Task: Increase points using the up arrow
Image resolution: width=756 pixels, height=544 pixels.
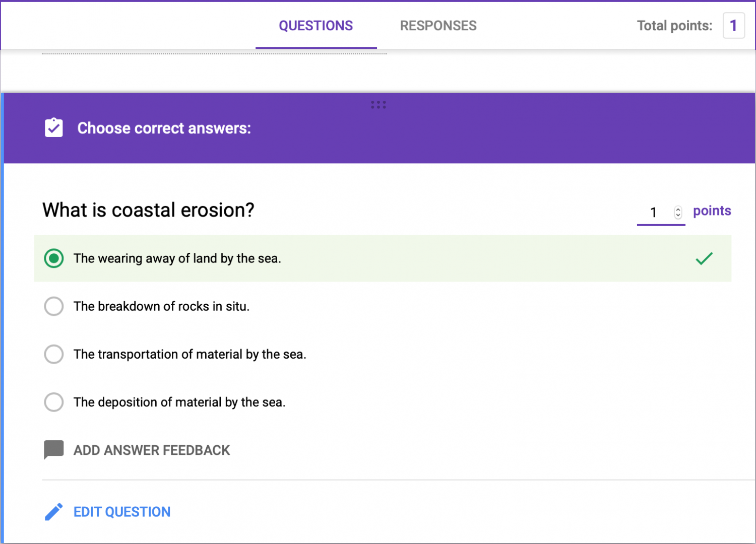Action: point(677,209)
